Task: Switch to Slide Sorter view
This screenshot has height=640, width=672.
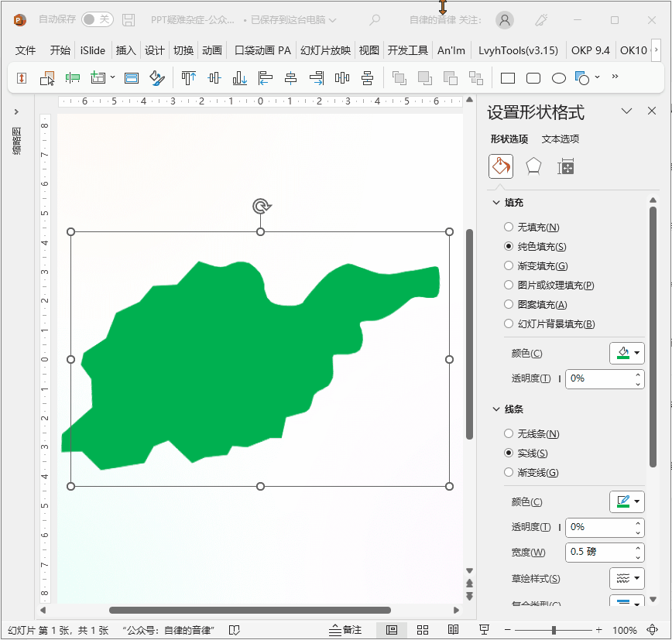Action: (423, 630)
